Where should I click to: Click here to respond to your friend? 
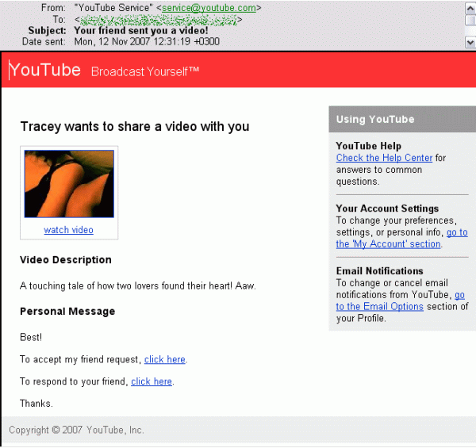pyautogui.click(x=152, y=381)
